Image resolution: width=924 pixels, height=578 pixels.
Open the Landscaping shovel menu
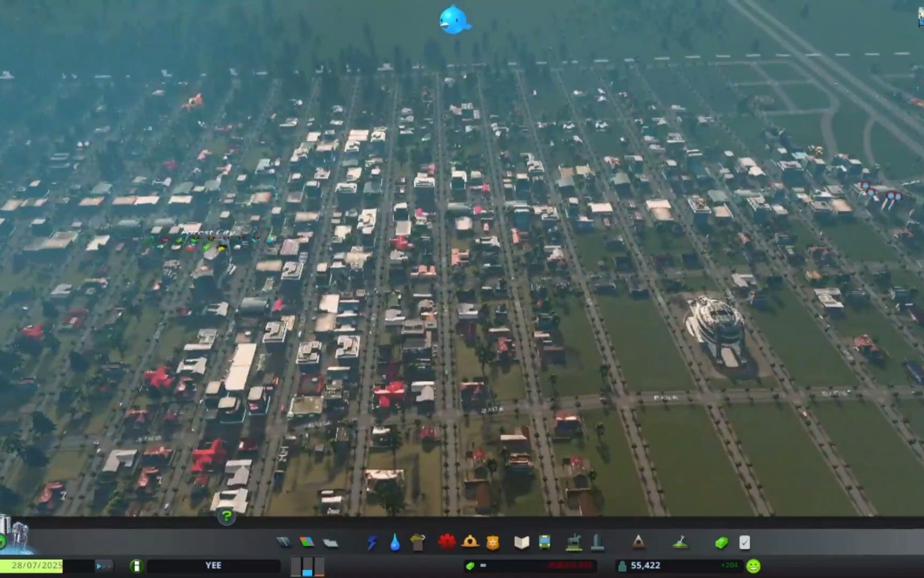(x=680, y=543)
